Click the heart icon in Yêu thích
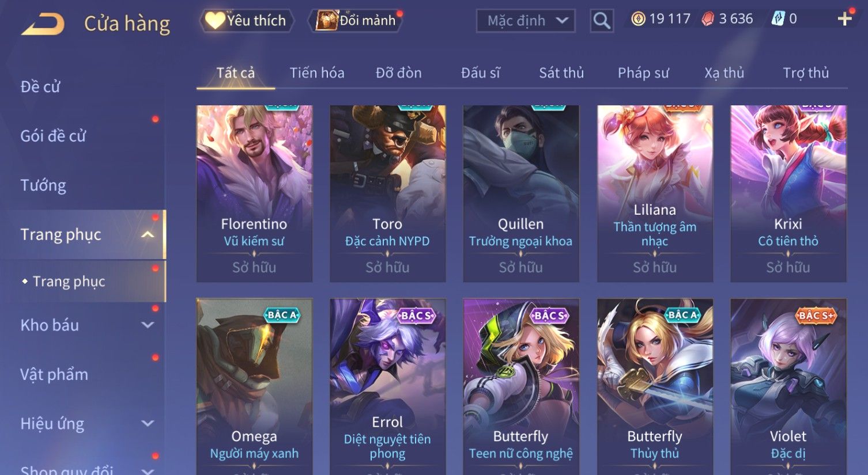Viewport: 868px width, 475px height. click(x=215, y=21)
